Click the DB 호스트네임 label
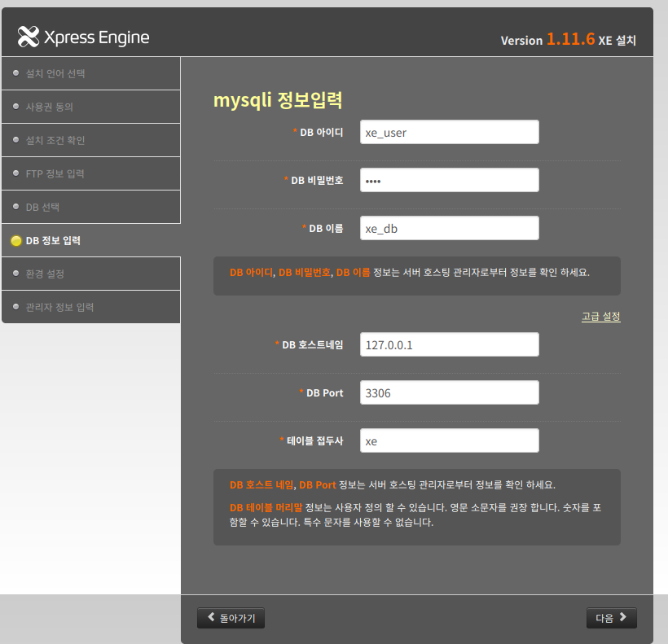The width and height of the screenshot is (668, 644). (x=312, y=344)
